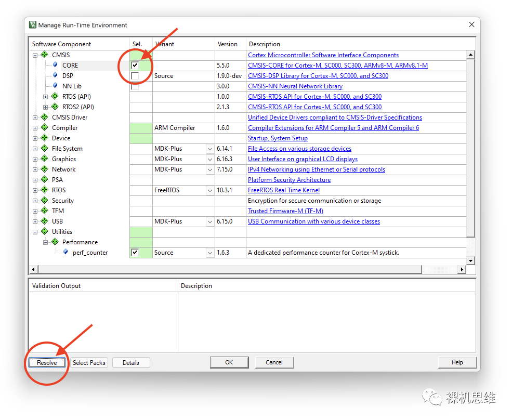Open the Network variant dropdown
The width and height of the screenshot is (512, 420).
coord(210,170)
